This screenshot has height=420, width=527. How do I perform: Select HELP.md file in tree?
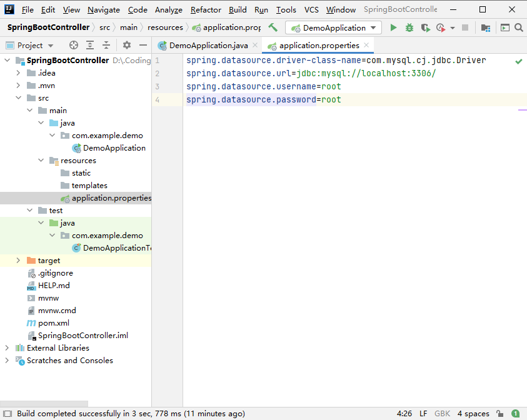point(53,285)
